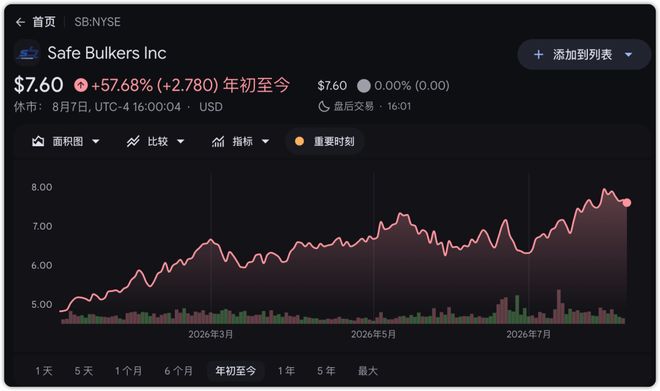
Task: Click the plus icon in 添加到列表
Action: click(538, 55)
